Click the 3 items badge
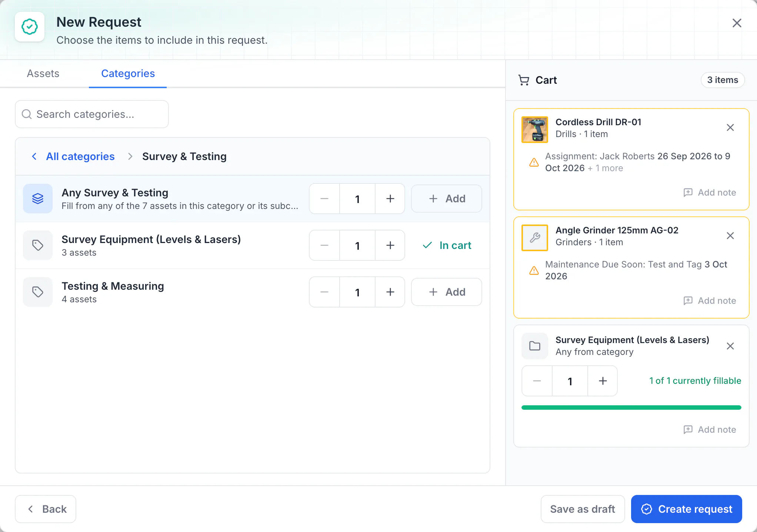Screen dimensions: 757x532 (723, 80)
